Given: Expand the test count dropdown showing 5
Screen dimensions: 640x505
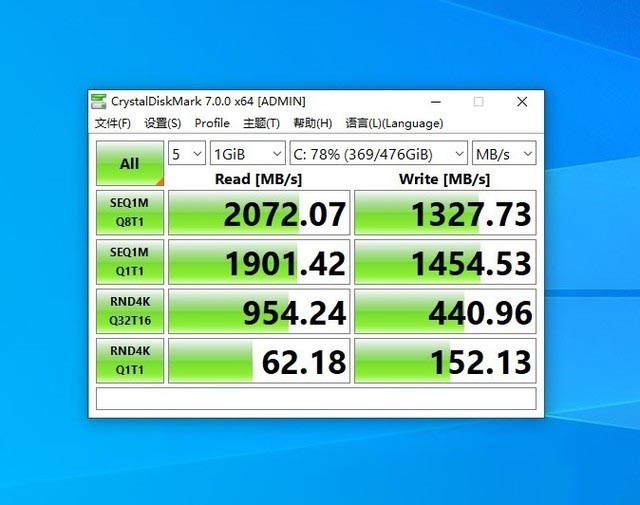Looking at the screenshot, I should tap(187, 154).
